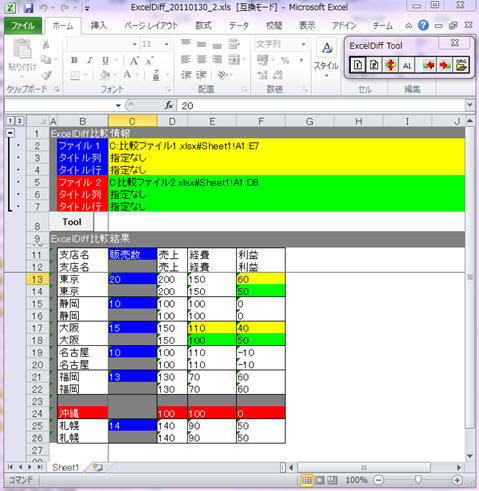Image resolution: width=479 pixels, height=491 pixels.
Task: Click the comma style icon
Action: pos(301,60)
